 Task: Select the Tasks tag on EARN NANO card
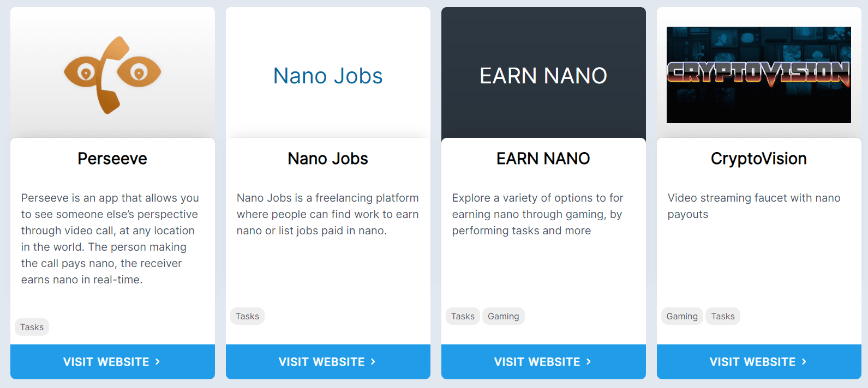point(463,316)
